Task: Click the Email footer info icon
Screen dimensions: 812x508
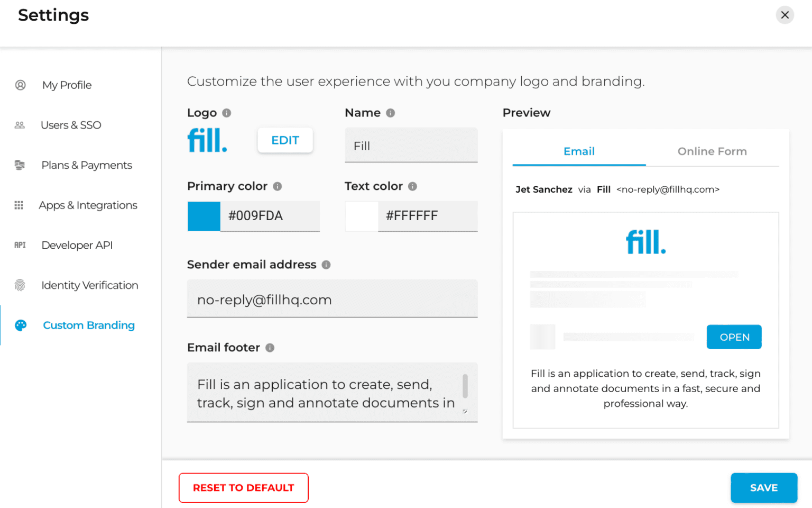Action: [x=270, y=348]
